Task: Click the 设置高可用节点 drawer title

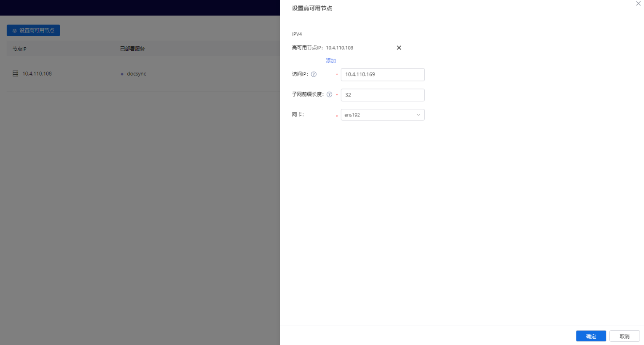Action: pos(312,8)
